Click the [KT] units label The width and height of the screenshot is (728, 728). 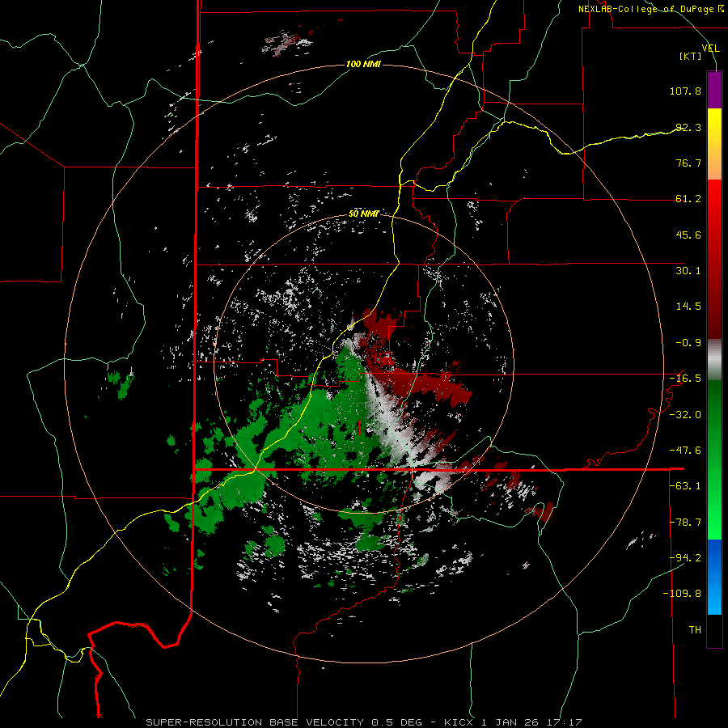[691, 56]
